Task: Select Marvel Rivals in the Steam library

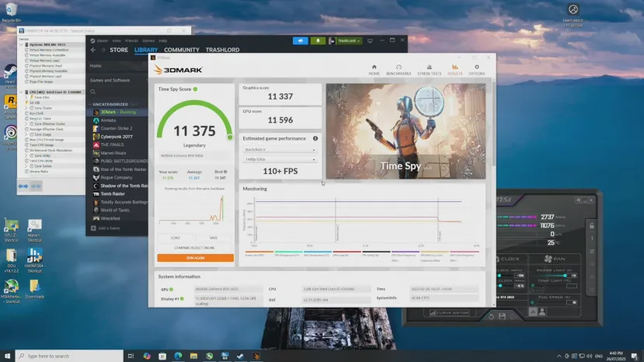Action: [x=113, y=153]
